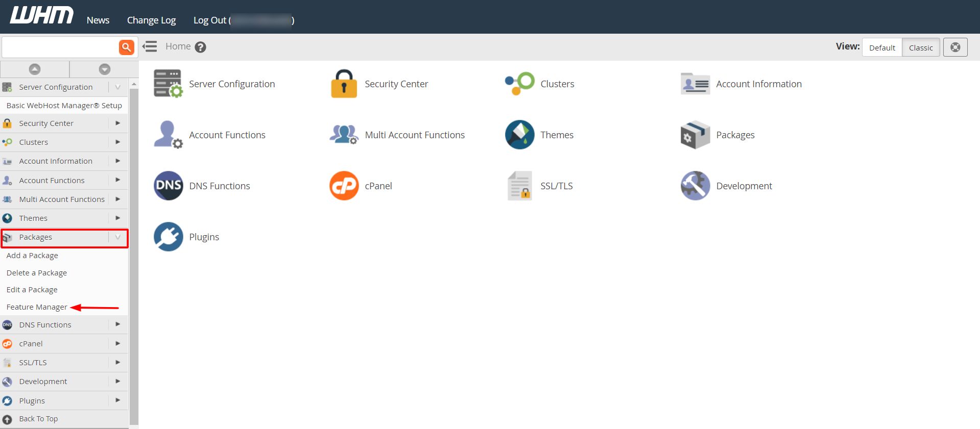Open the orange cPanel icon in grid

[x=344, y=186]
